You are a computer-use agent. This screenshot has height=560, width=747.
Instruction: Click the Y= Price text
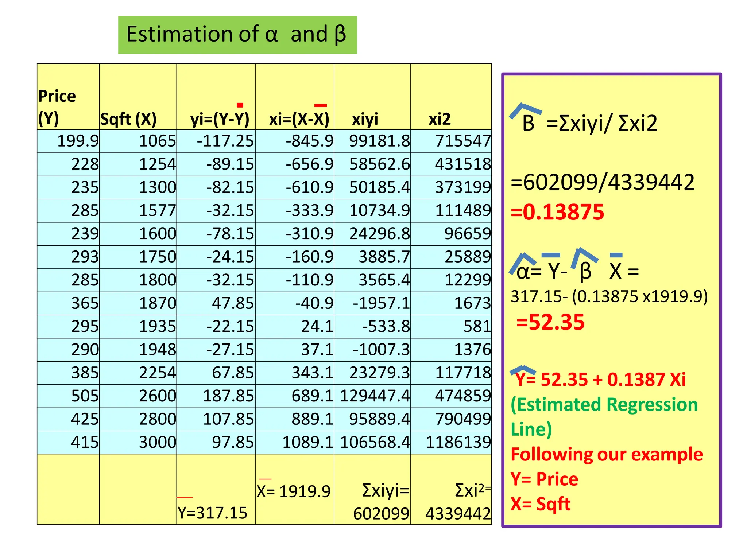click(544, 479)
